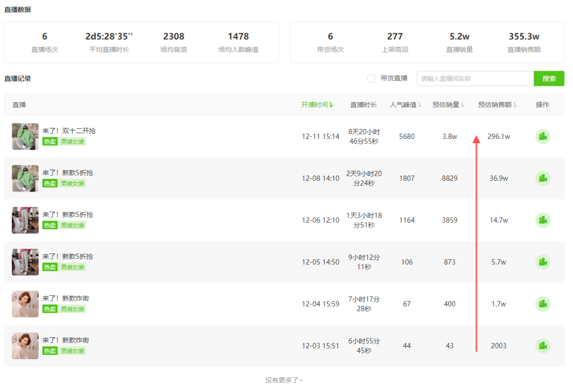Open the video record icon for the 12-08 14:10 stream
This screenshot has height=392, width=573.
[542, 178]
